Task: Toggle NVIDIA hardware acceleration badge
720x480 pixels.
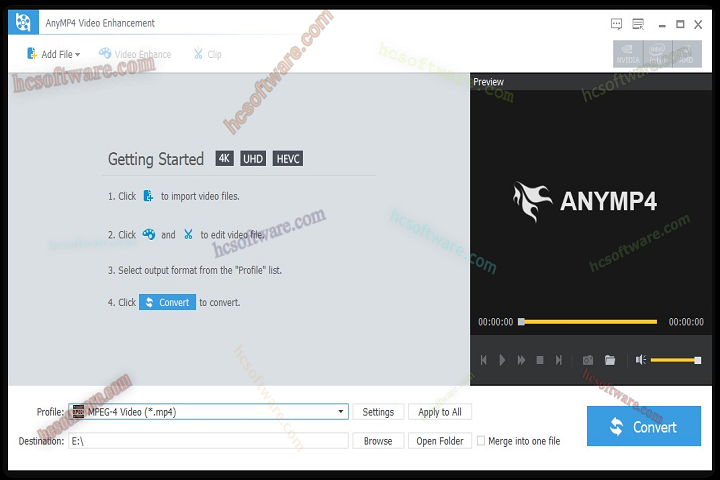Action: point(628,54)
